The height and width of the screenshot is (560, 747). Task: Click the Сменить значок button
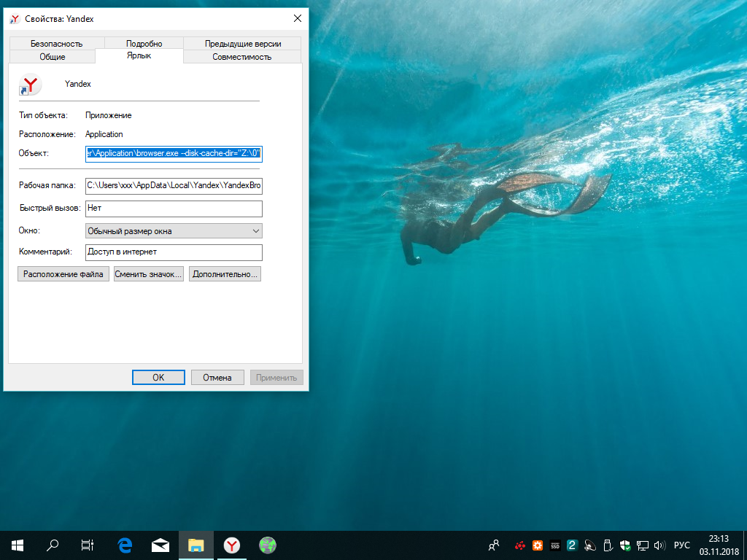coord(149,274)
